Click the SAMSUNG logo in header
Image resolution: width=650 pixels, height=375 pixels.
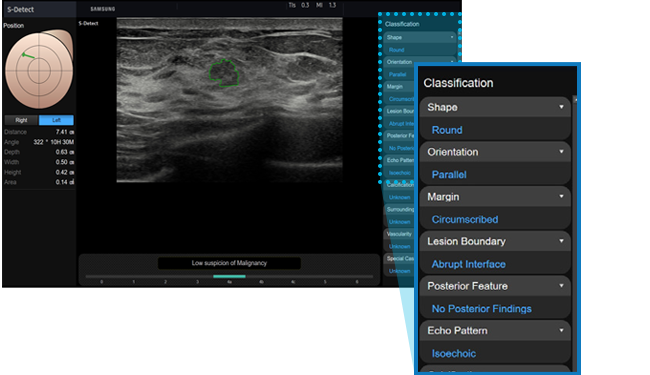click(103, 9)
